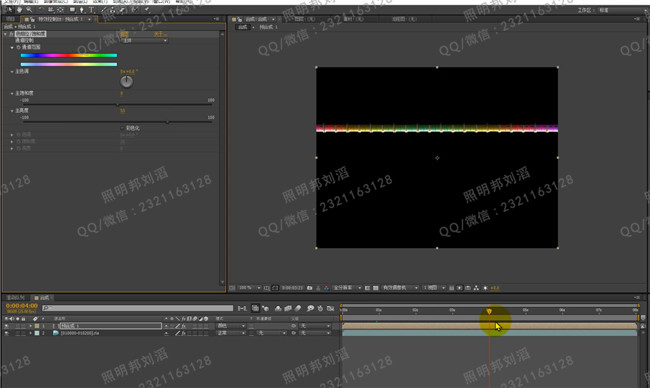The width and height of the screenshot is (650, 388).
Task: Toggle visibility eye of layer 2
Action: click(x=7, y=333)
